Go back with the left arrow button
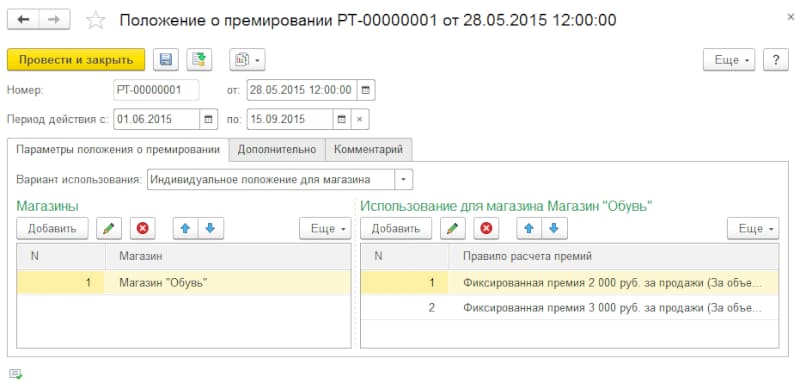The width and height of the screenshot is (800, 383). [23, 20]
